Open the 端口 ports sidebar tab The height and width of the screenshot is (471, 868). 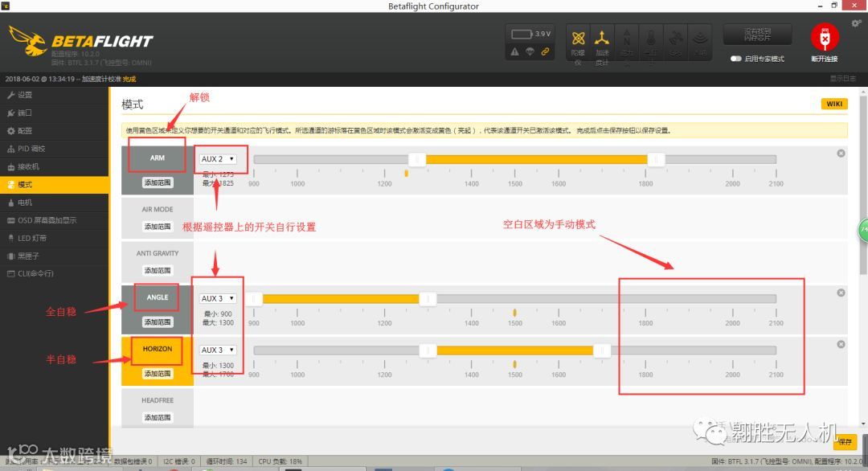coord(55,113)
